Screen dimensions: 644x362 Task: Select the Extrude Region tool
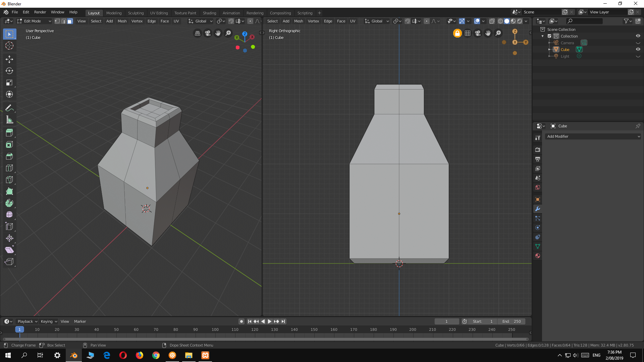(x=9, y=133)
